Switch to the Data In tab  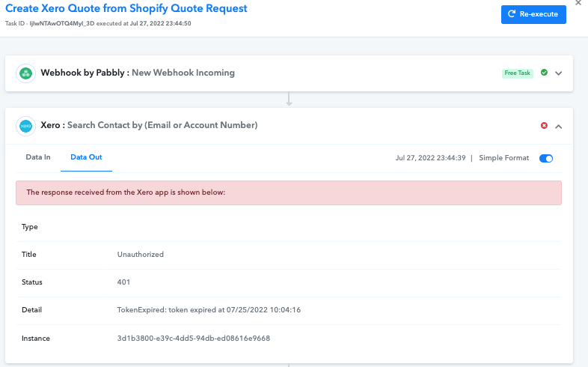38,157
